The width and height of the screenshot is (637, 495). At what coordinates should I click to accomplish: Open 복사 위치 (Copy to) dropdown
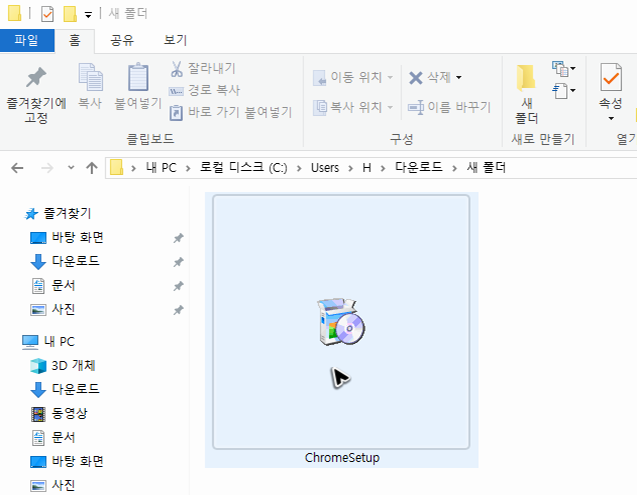tap(353, 107)
